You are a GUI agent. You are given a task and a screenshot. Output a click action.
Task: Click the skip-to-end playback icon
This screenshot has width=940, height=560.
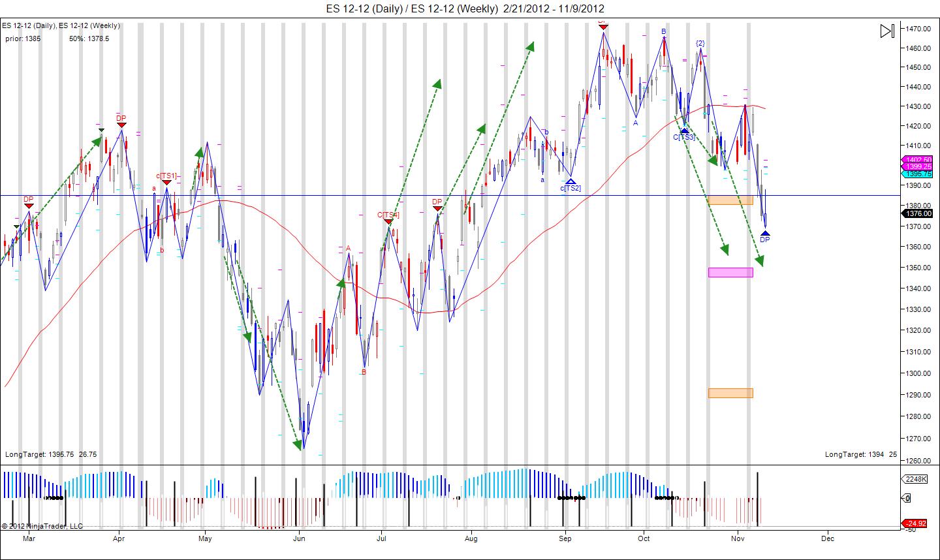pyautogui.click(x=886, y=31)
